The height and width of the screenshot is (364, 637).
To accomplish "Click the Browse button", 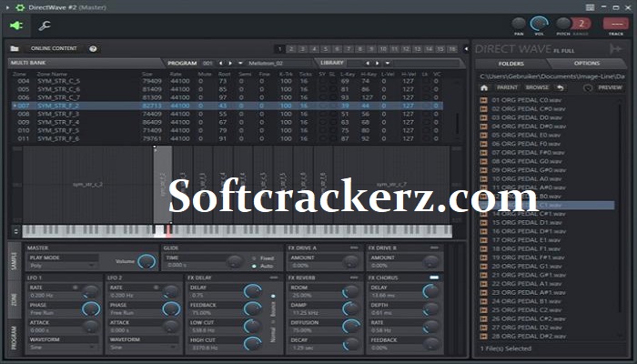I will click(537, 87).
